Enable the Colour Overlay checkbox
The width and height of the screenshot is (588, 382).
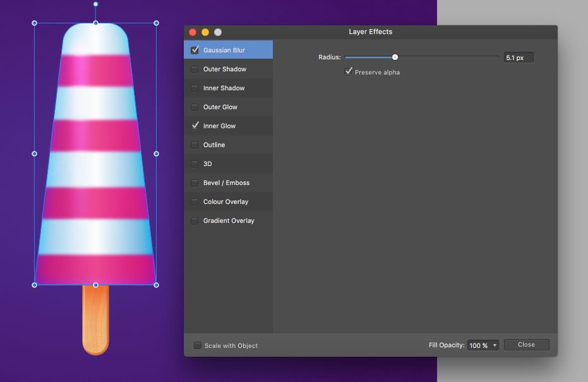195,201
